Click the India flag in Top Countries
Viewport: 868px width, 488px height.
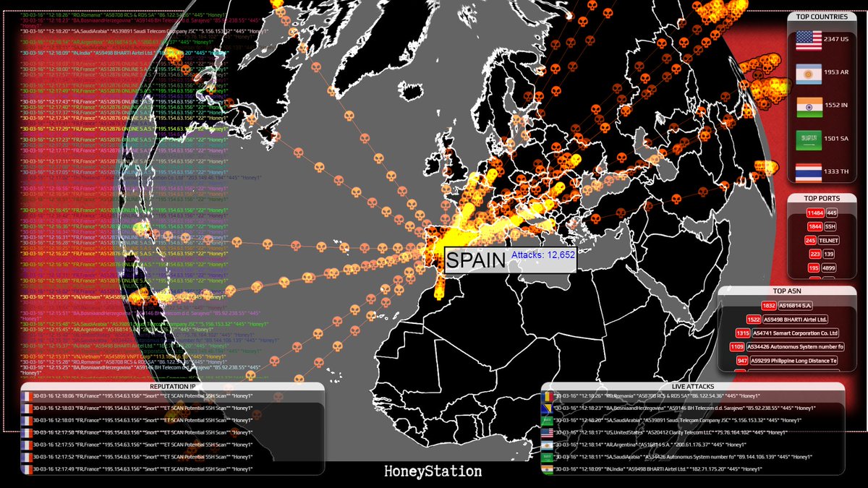tap(809, 107)
